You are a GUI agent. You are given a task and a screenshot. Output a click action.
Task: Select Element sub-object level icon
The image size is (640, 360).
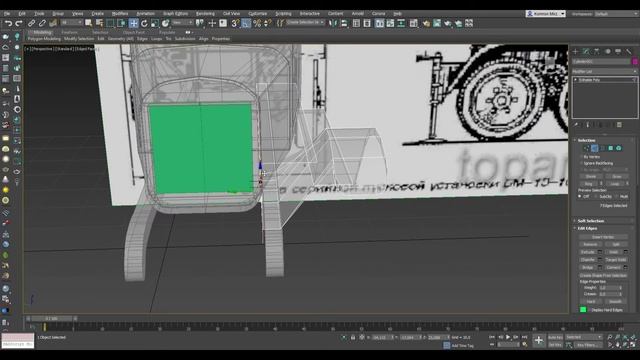619,148
